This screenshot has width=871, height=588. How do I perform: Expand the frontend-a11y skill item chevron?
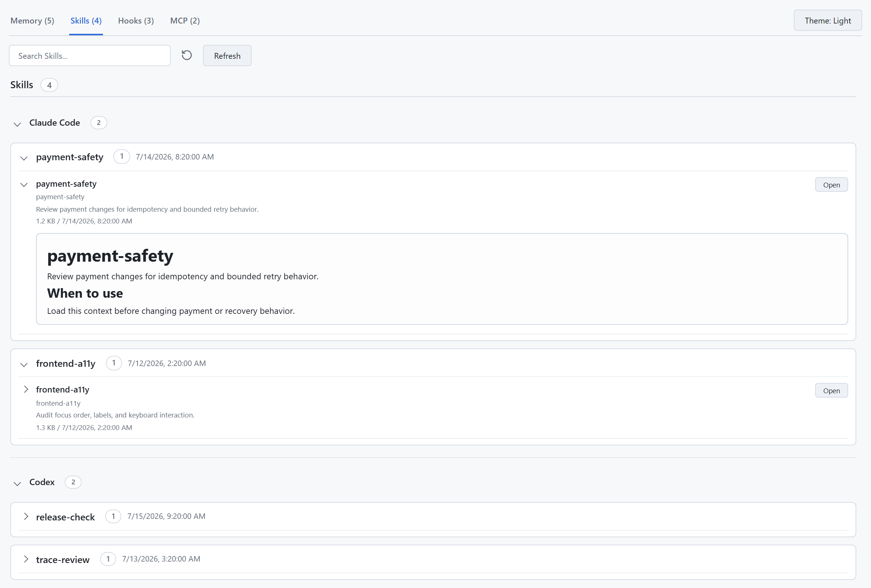pyautogui.click(x=26, y=389)
